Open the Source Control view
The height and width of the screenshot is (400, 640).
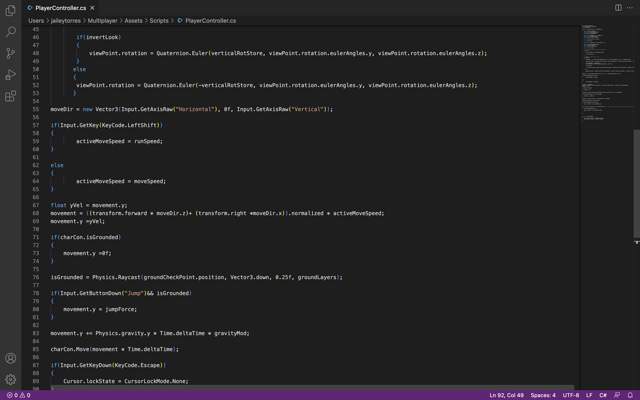click(11, 53)
